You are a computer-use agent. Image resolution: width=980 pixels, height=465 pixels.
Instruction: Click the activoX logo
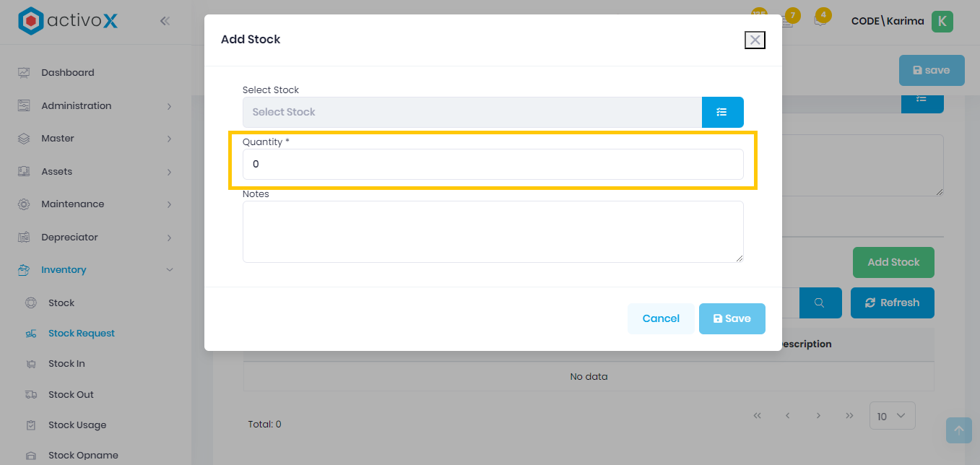[68, 21]
